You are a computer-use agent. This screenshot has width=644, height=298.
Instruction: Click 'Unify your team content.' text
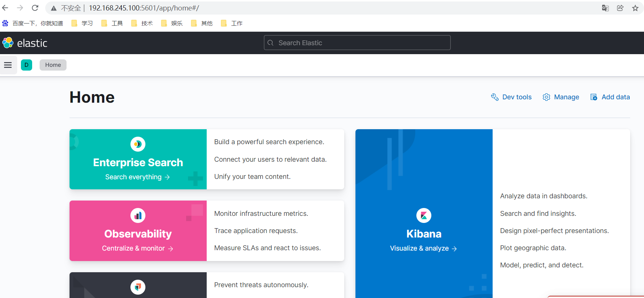coord(252,177)
